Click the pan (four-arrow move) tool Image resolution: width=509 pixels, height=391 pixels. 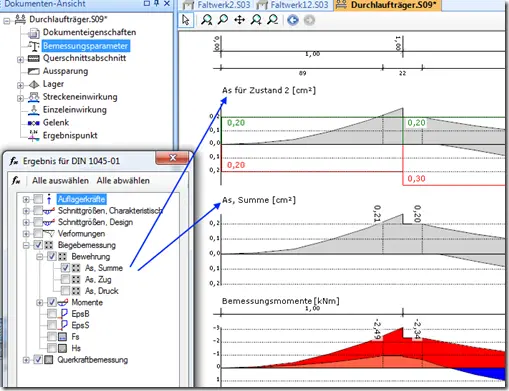pyautogui.click(x=239, y=20)
